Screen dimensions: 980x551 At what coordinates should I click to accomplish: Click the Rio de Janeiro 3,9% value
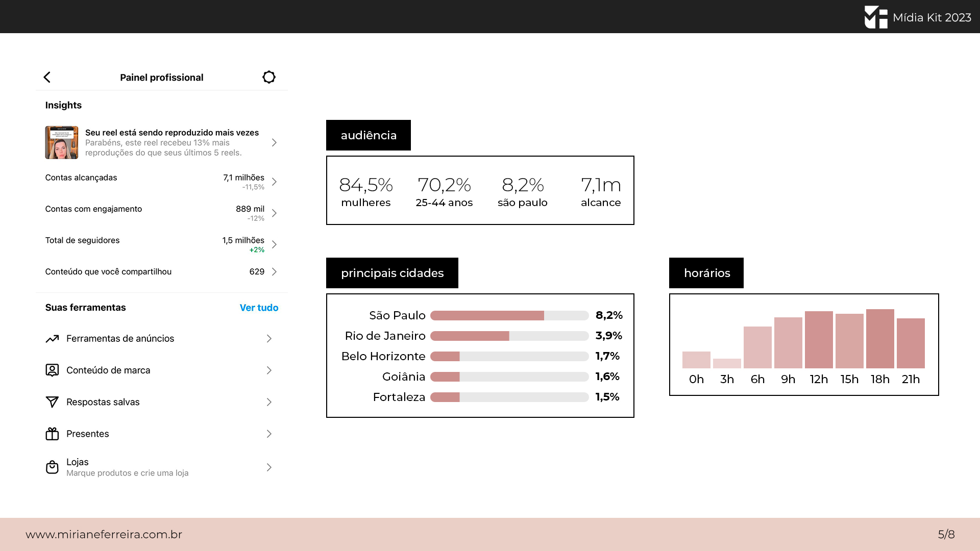click(x=608, y=336)
